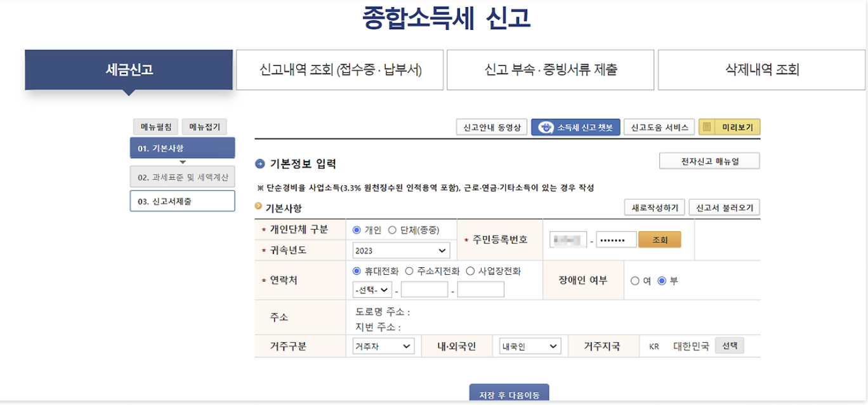Click the 종합소득세 신고 page title
The width and height of the screenshot is (868, 405).
pyautogui.click(x=447, y=18)
